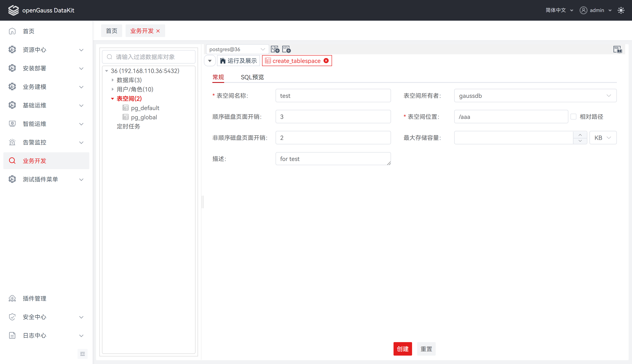Click the 业务建模 gear icon
The height and width of the screenshot is (364, 632).
12,86
